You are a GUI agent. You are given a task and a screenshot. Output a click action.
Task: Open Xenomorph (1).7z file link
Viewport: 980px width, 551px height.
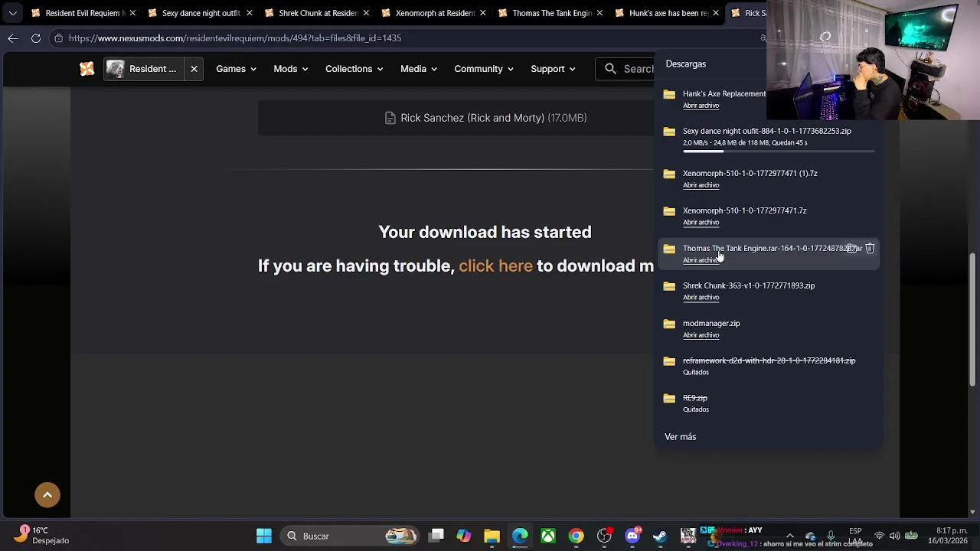coord(701,185)
